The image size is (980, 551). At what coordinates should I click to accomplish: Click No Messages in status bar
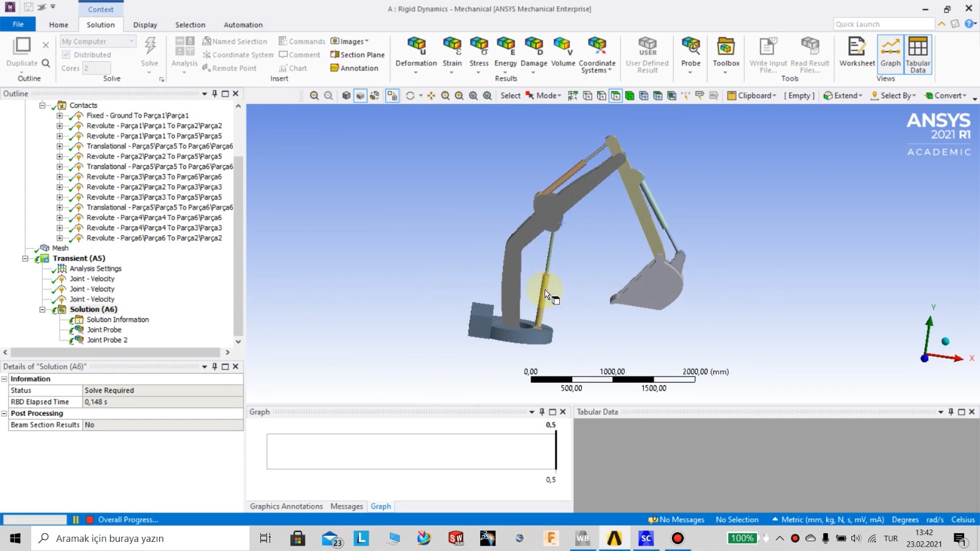coord(677,520)
